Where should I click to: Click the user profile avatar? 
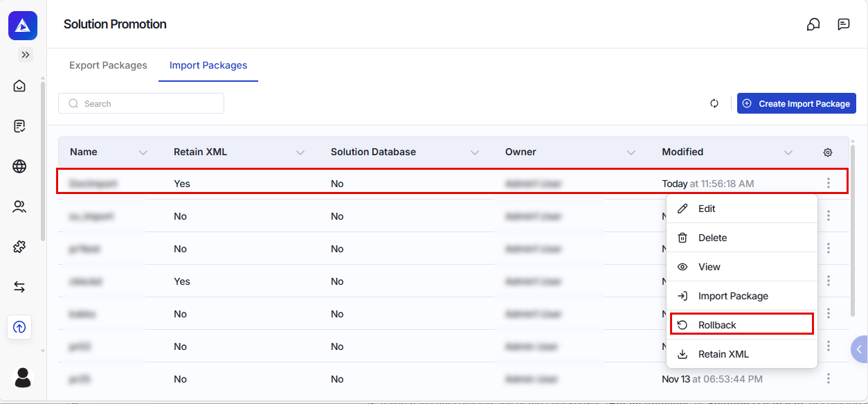click(23, 377)
